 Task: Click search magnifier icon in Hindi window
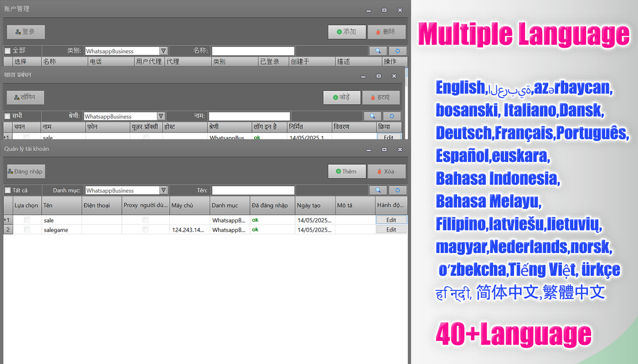(x=373, y=116)
